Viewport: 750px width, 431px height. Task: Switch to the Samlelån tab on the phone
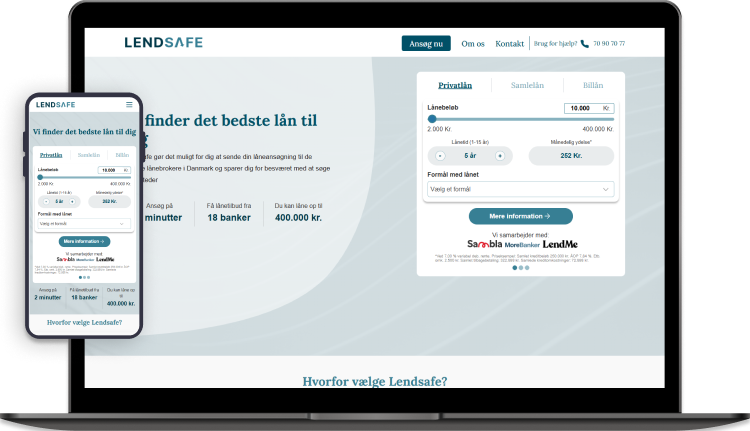89,155
